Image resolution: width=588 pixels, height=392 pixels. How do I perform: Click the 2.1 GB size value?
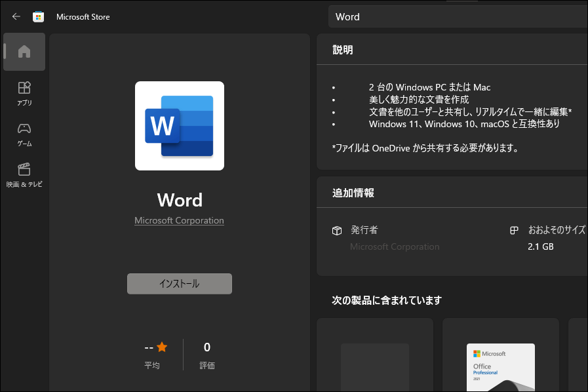point(540,246)
